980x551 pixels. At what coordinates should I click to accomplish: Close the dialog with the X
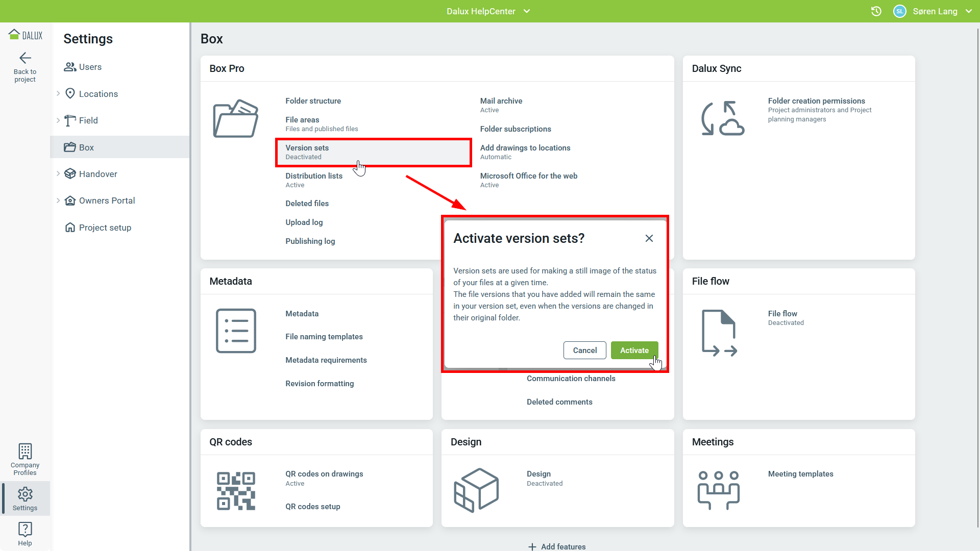649,238
